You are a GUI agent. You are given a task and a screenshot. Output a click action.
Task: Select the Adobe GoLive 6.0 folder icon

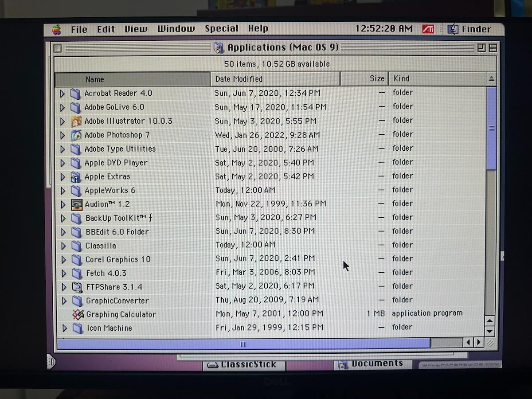coord(76,107)
